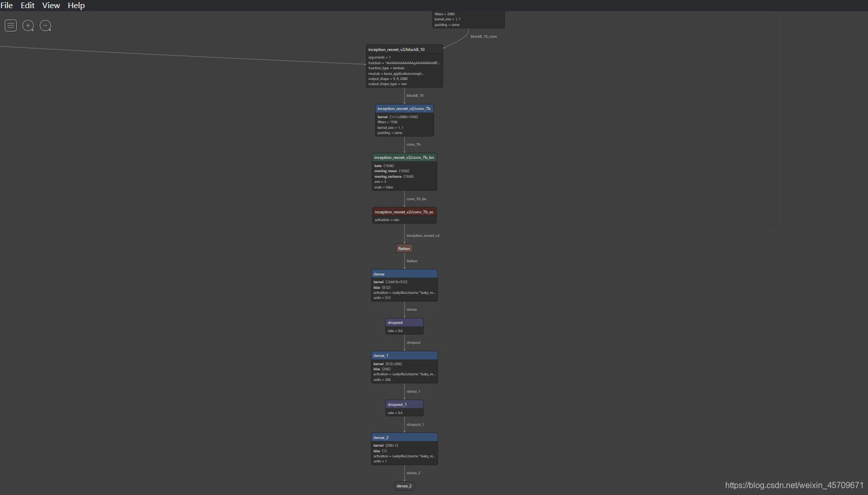Click the 'function_type = lambda' attribute
Screen dimensions: 868x495
click(386, 68)
